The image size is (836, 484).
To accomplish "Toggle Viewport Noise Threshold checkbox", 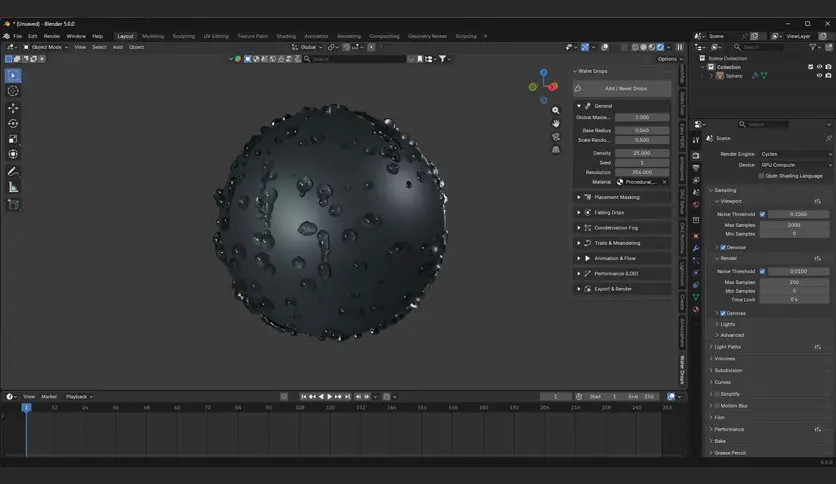I will click(762, 214).
